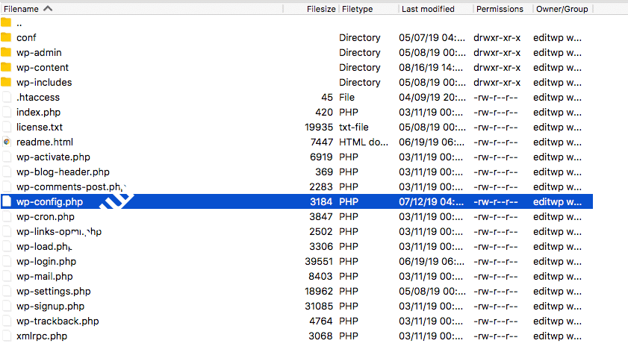Image resolution: width=628 pixels, height=364 pixels.
Task: Select the wp-signup.php file name
Action: pos(51,307)
